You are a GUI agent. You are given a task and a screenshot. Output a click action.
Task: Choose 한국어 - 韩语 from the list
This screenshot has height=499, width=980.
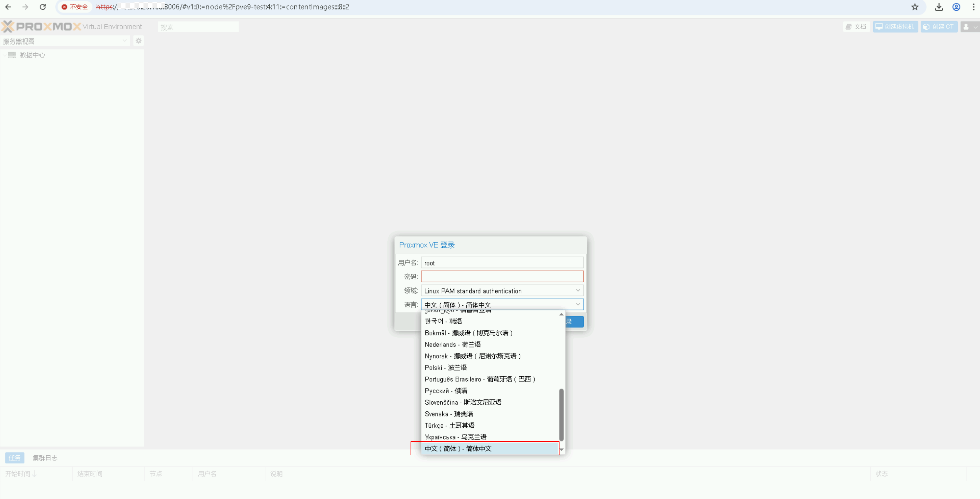pos(490,321)
